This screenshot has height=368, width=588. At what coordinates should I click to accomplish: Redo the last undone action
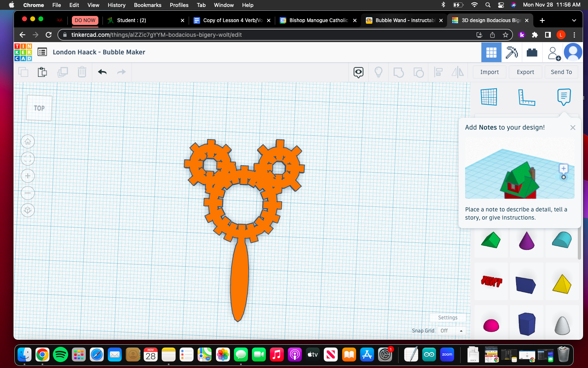point(121,72)
